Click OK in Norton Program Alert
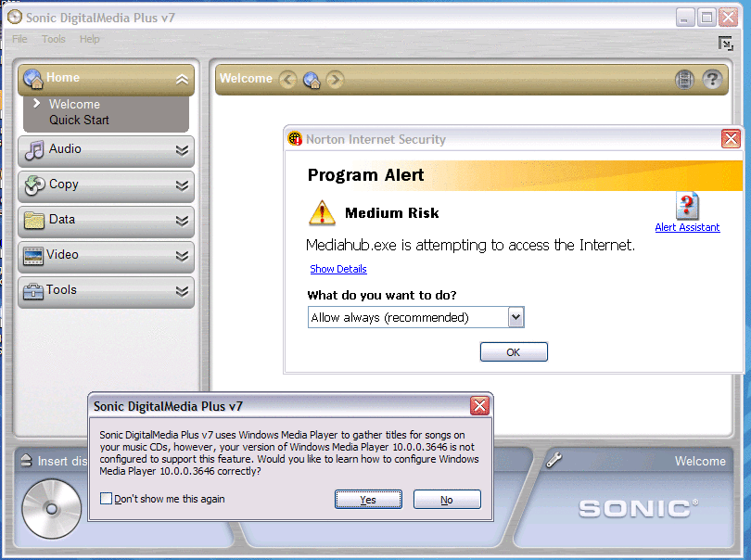This screenshot has height=560, width=751. (x=514, y=352)
